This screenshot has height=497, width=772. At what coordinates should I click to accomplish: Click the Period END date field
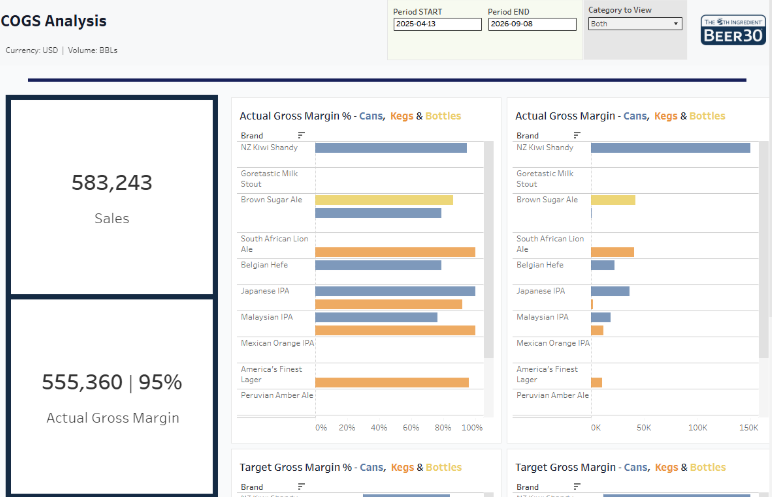532,24
